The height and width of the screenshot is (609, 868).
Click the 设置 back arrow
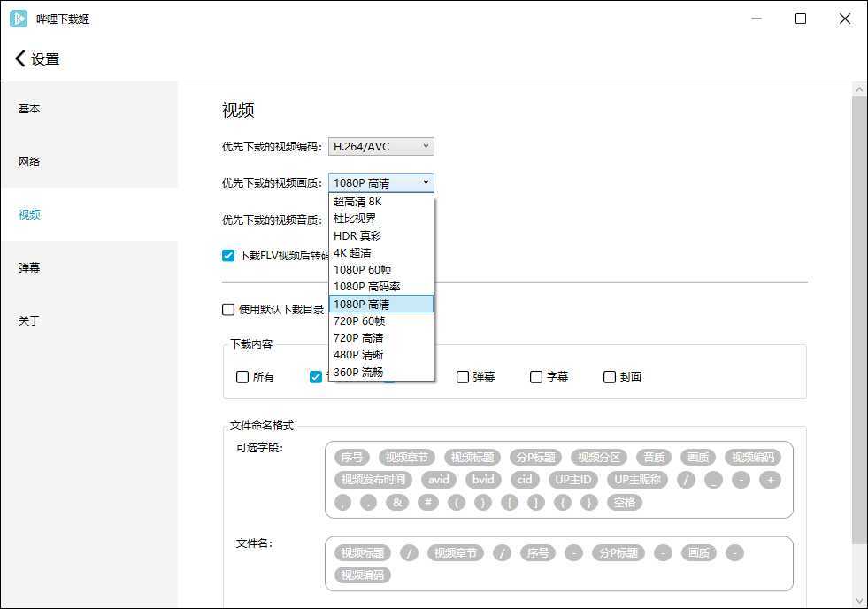[x=20, y=58]
